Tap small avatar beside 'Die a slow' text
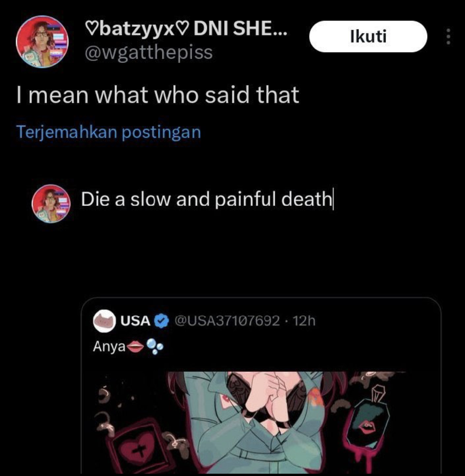465x476 pixels. (51, 204)
